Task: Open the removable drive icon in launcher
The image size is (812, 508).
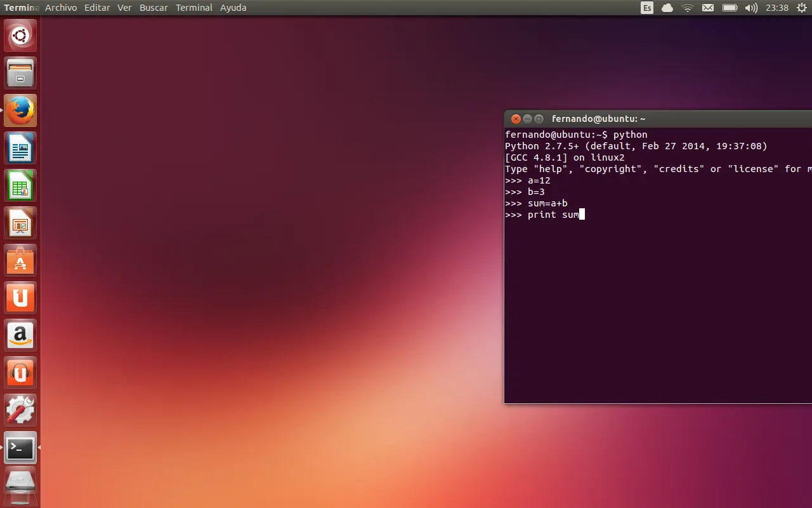Action: click(x=20, y=485)
